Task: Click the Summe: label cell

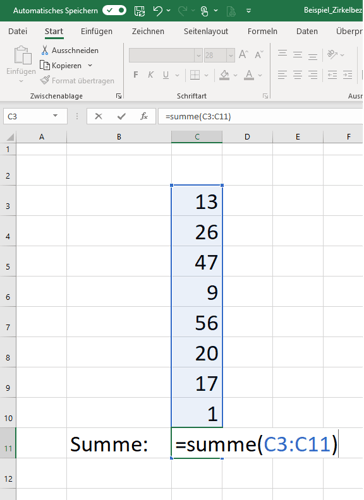Action: click(x=119, y=444)
